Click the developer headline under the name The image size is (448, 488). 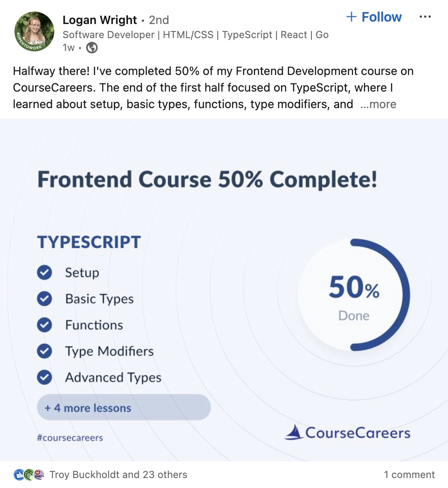(x=195, y=34)
